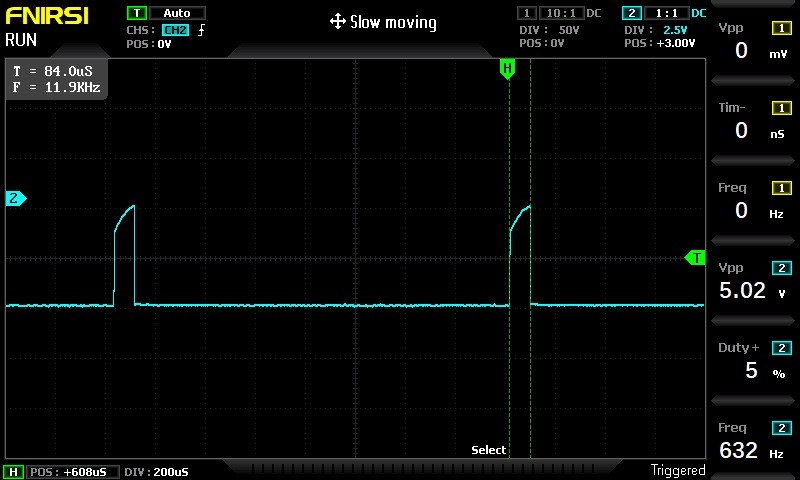Click the Vpp 5.02 V measurement value
The image size is (800, 480).
pyautogui.click(x=742, y=290)
